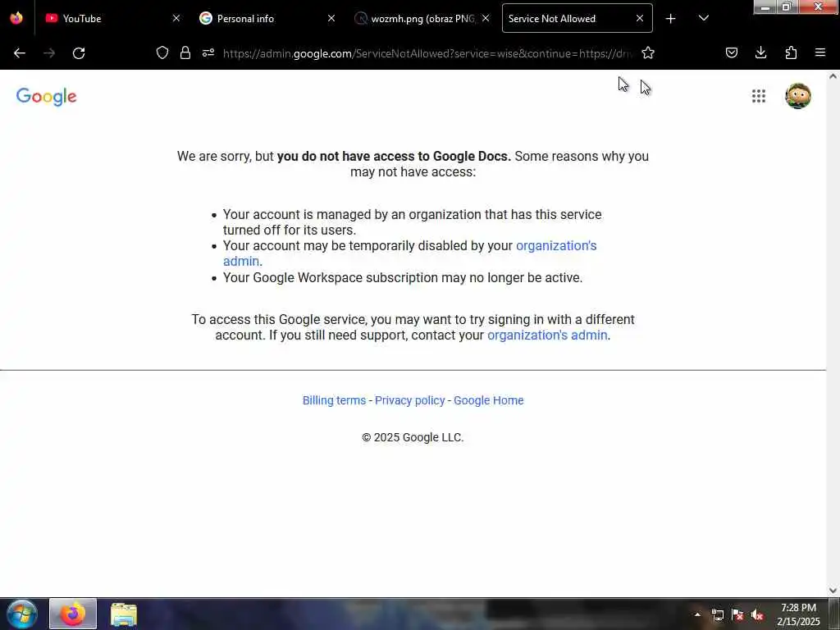Restore down the Firefox window
Screen dimensions: 840x630
pyautogui.click(x=787, y=7)
